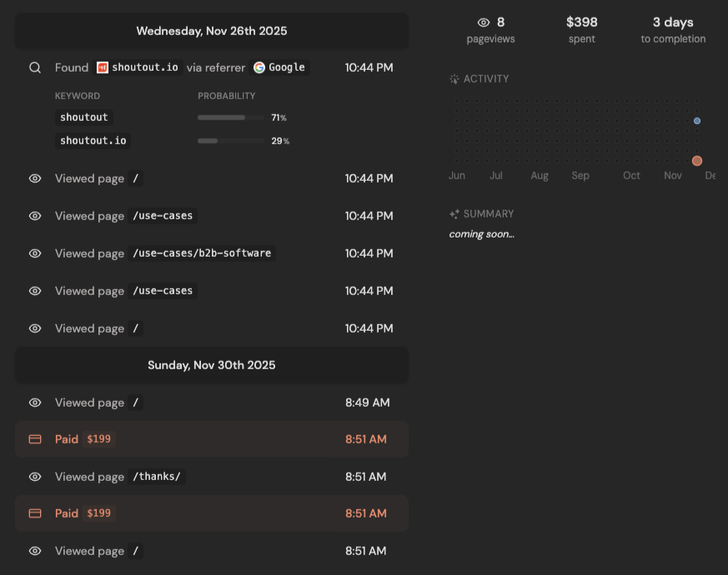Click the '71%' probability value
This screenshot has width=728, height=575.
coord(279,117)
